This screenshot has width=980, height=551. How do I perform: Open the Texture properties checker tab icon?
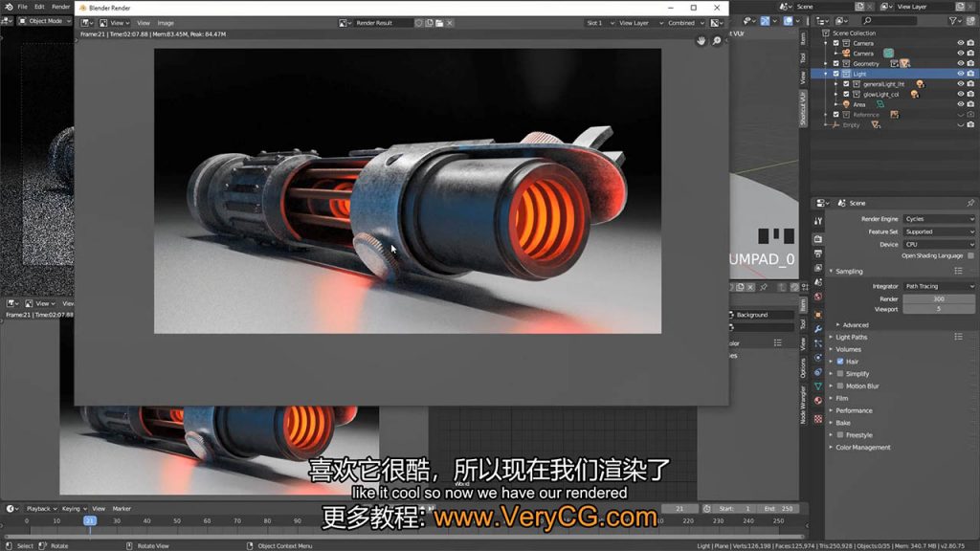coord(818,419)
